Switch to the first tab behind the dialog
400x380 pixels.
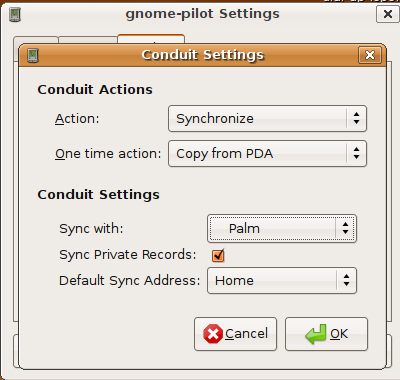coord(36,40)
